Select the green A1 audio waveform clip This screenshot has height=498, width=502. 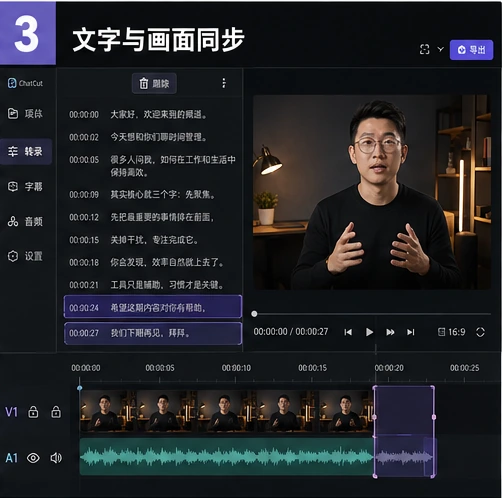point(226,457)
